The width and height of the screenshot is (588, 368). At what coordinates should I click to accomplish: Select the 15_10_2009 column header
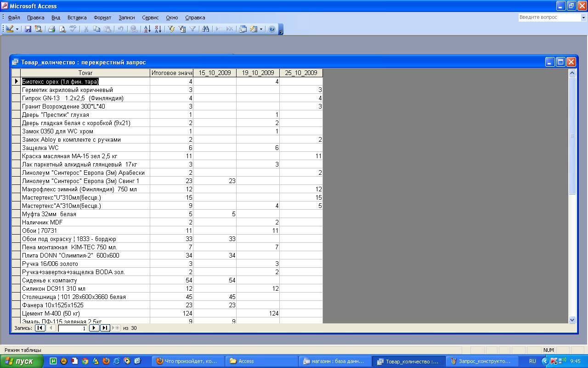(215, 73)
